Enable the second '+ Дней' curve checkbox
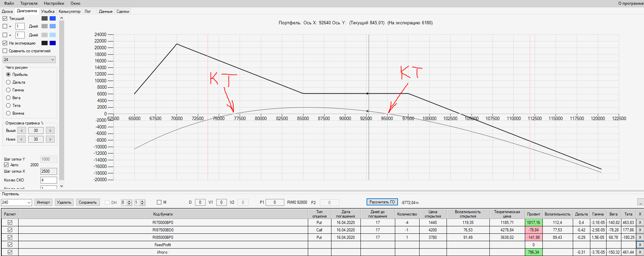Screen dimensions: 644x256 click(5, 35)
